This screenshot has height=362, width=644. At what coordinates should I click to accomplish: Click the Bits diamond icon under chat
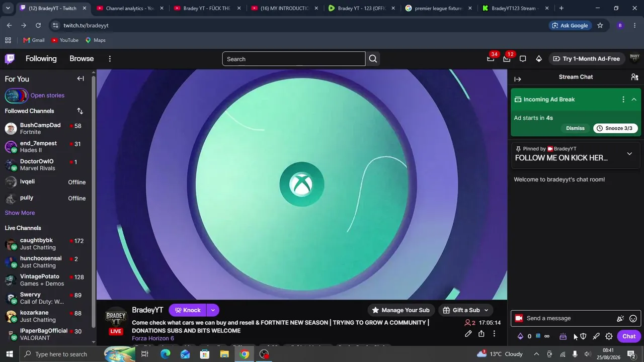coord(521,336)
